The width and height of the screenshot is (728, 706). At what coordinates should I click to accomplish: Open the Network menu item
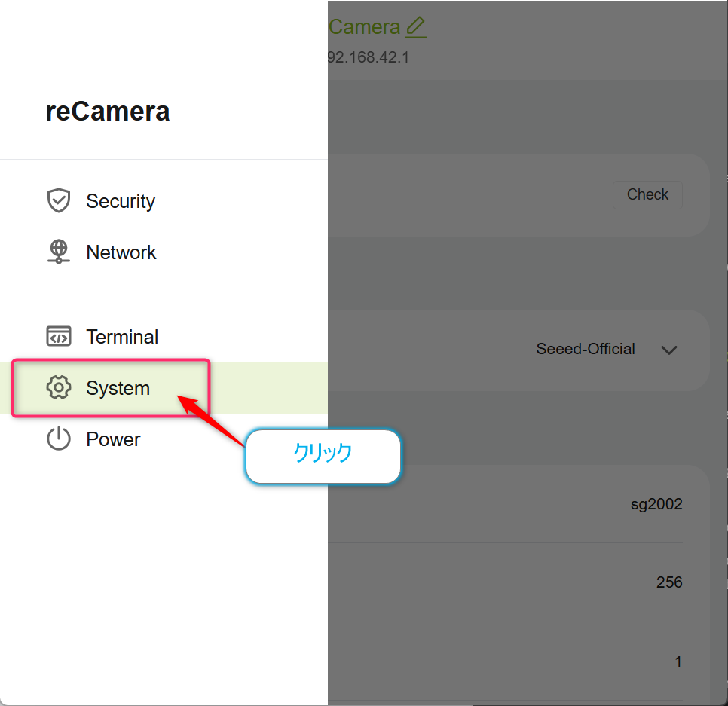pos(164,252)
